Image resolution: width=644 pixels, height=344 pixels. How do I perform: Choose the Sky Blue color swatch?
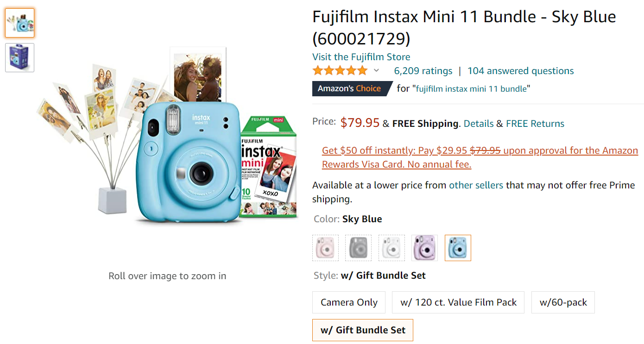[x=458, y=248]
